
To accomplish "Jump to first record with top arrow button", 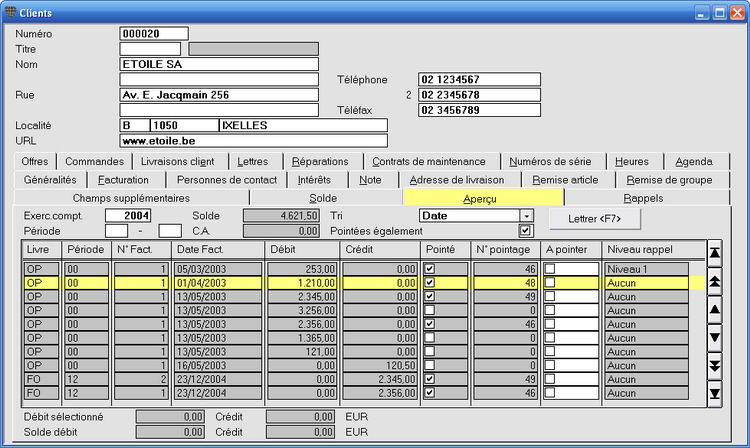I will pyautogui.click(x=714, y=254).
